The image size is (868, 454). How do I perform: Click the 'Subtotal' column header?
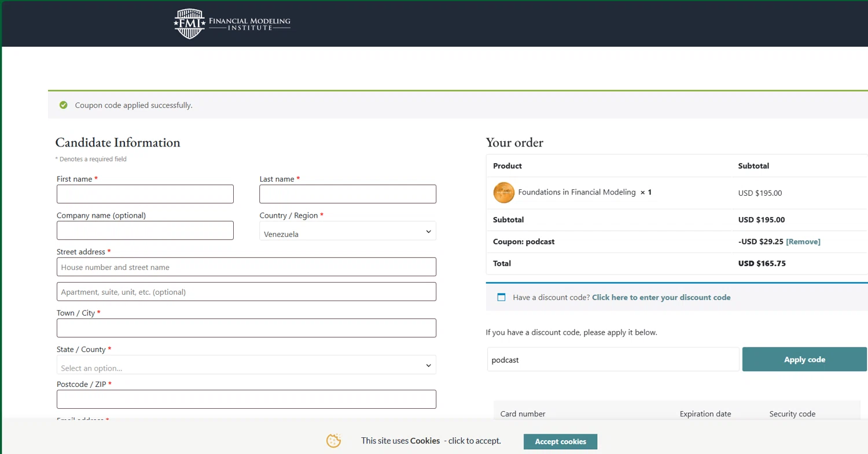753,166
